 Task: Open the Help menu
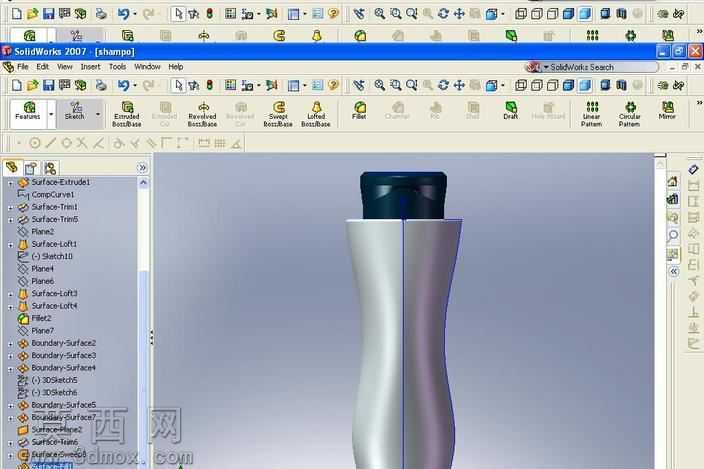point(176,67)
